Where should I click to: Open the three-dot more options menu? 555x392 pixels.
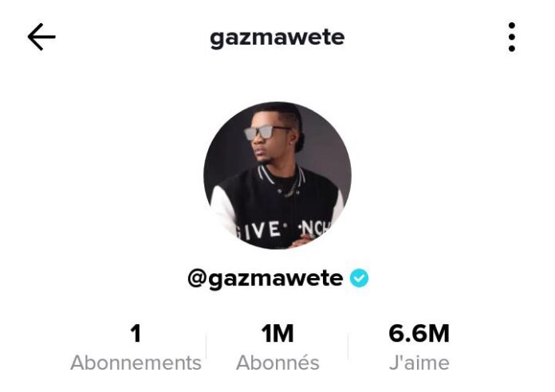point(511,37)
